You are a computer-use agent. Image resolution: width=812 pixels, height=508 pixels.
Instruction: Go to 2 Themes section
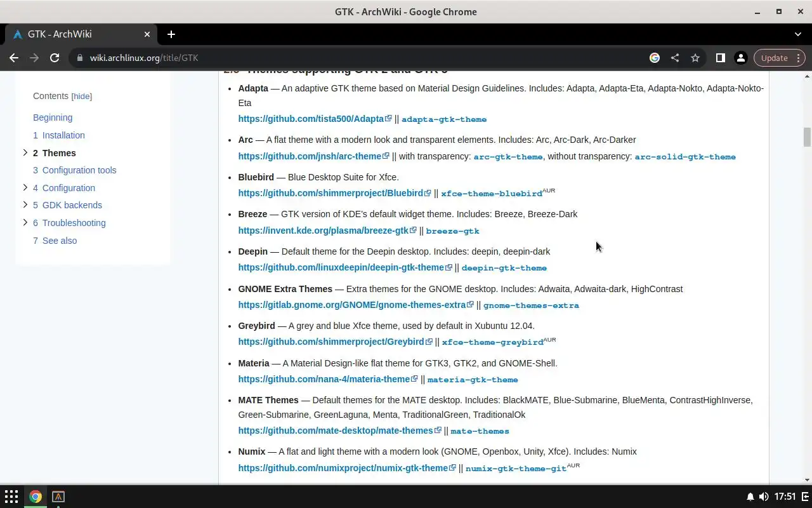tap(55, 153)
